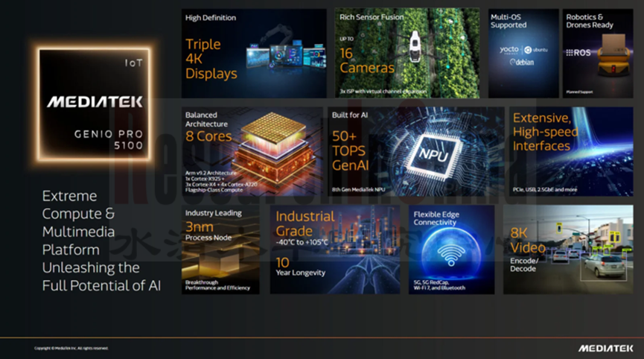Click the 'Planned Support' note under ROS
This screenshot has height=359, width=644.
tap(579, 92)
